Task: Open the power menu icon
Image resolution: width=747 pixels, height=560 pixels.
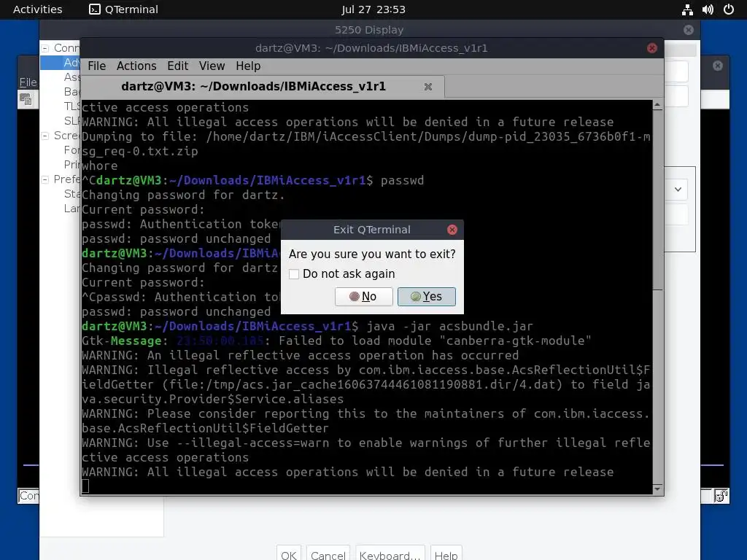Action: pos(729,9)
